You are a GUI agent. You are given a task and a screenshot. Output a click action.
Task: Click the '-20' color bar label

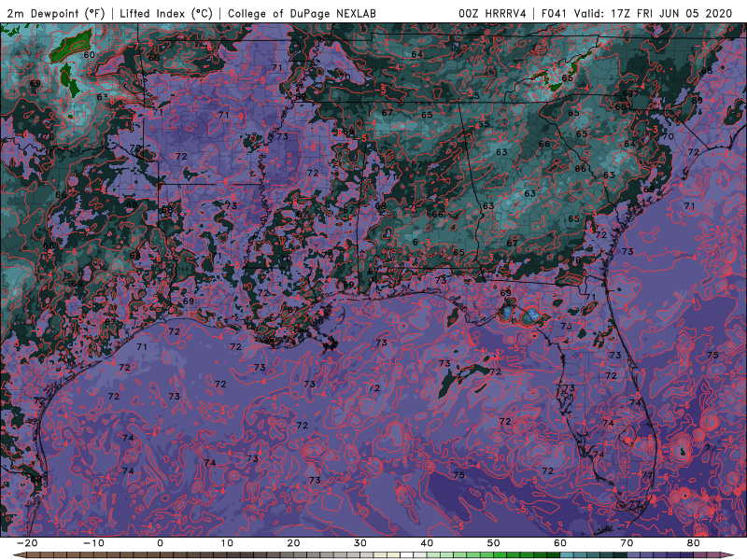click(27, 543)
